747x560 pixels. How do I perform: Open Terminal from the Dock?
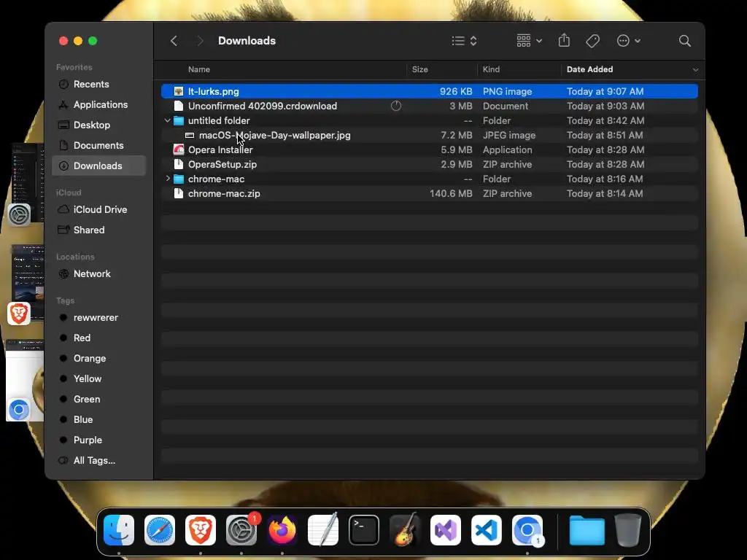[364, 530]
